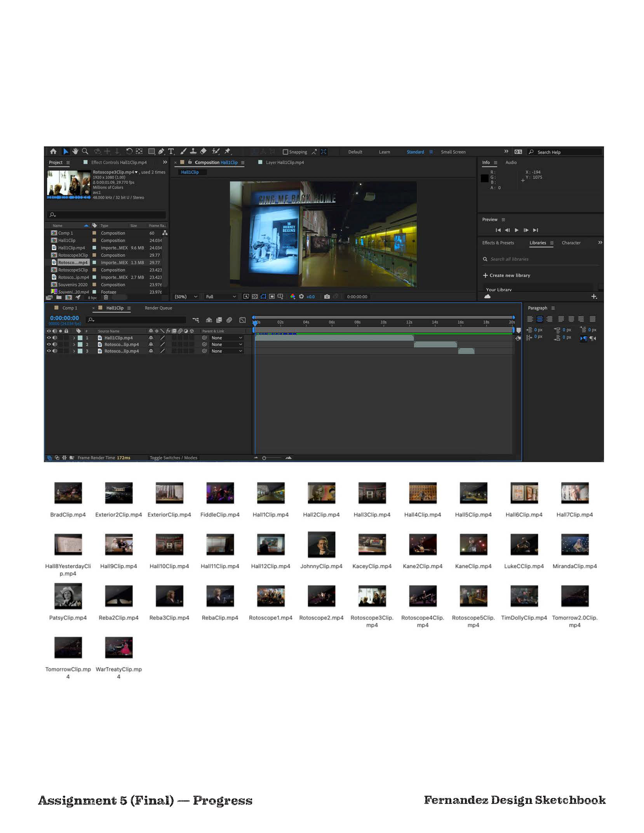Select the Rotation tool
This screenshot has width=644, height=833.
coord(129,151)
